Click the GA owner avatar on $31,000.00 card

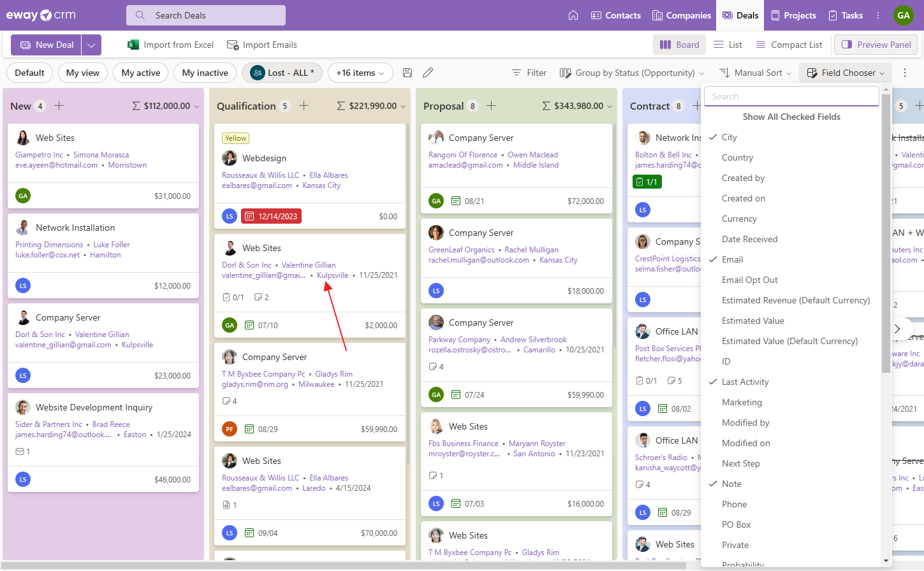tap(23, 196)
